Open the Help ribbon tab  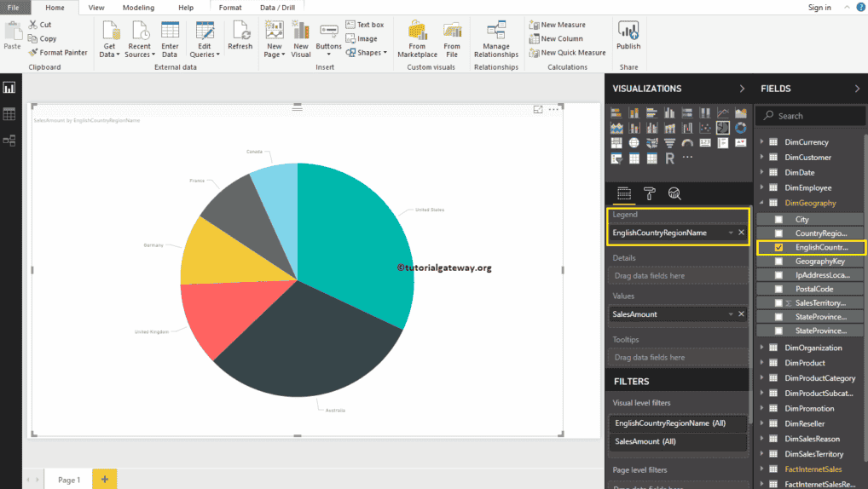186,7
